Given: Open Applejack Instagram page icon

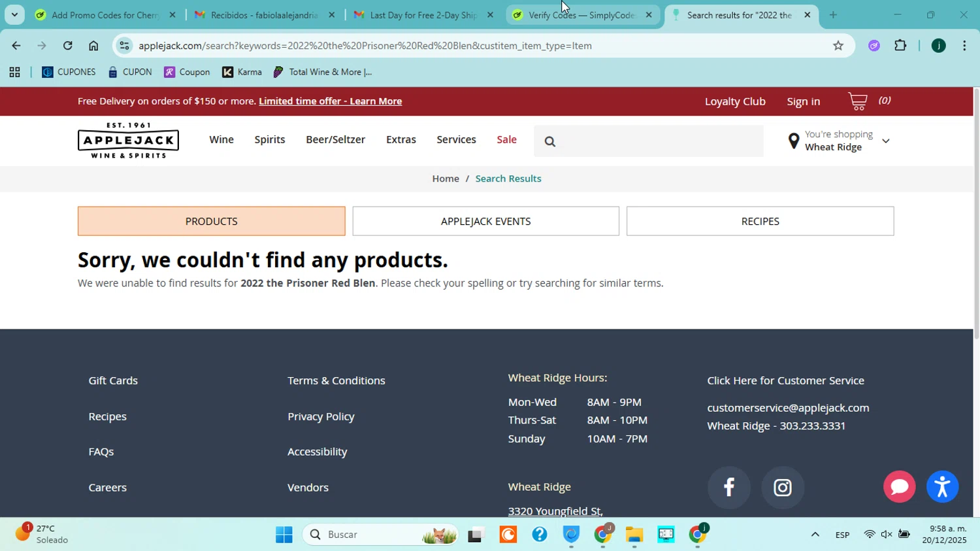Looking at the screenshot, I should [782, 488].
